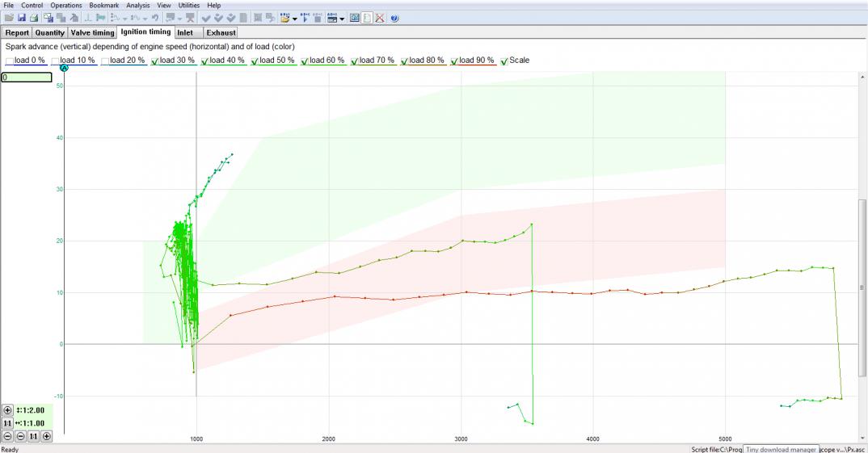Screen dimensions: 868x453
Task: Uncheck the load 90 % checkbox
Action: point(456,61)
